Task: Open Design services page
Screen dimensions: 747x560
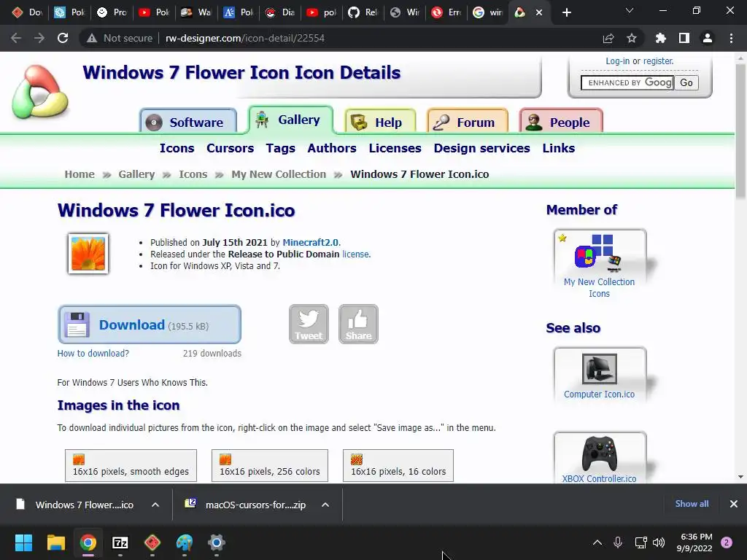Action: 481,148
